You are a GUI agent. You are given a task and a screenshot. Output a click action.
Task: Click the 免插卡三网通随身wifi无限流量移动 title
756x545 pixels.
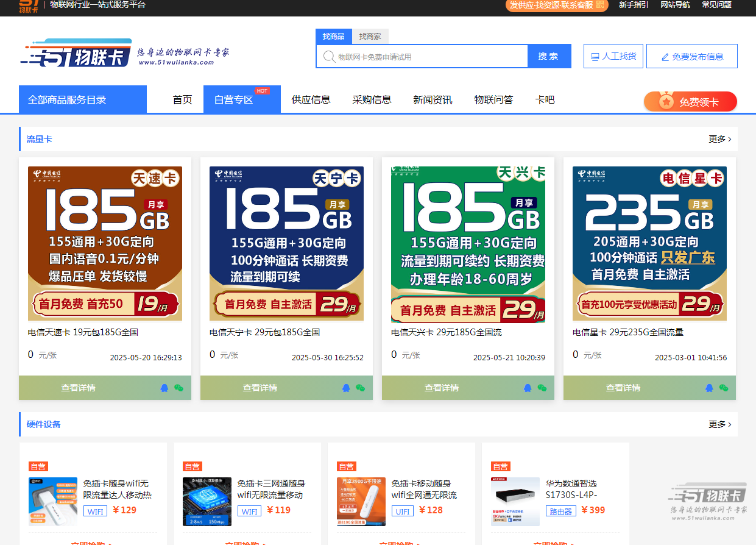coord(272,489)
